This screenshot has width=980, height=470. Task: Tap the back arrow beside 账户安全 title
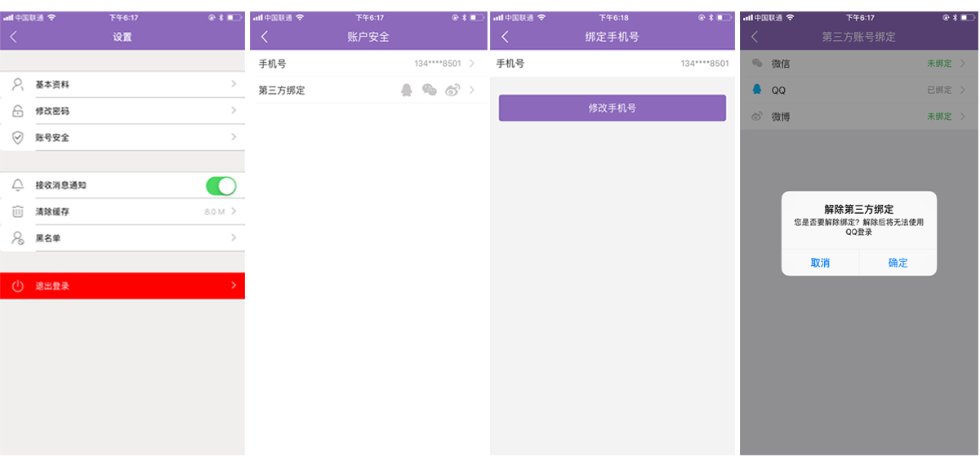point(264,37)
